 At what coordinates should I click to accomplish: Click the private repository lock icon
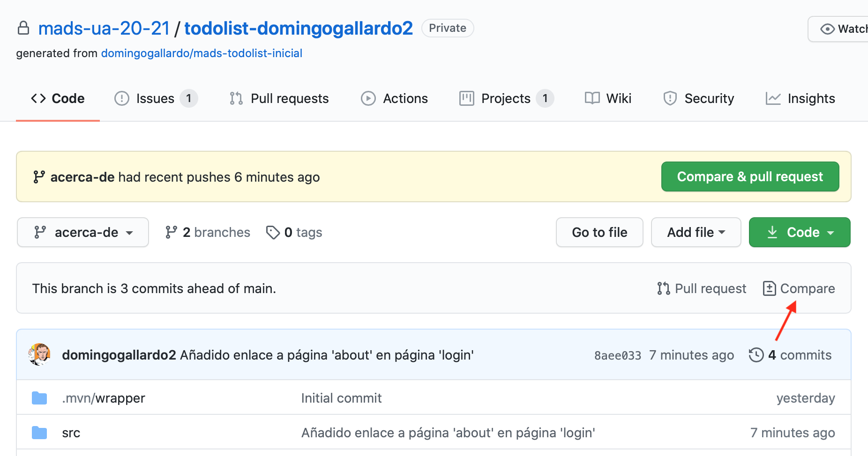23,28
